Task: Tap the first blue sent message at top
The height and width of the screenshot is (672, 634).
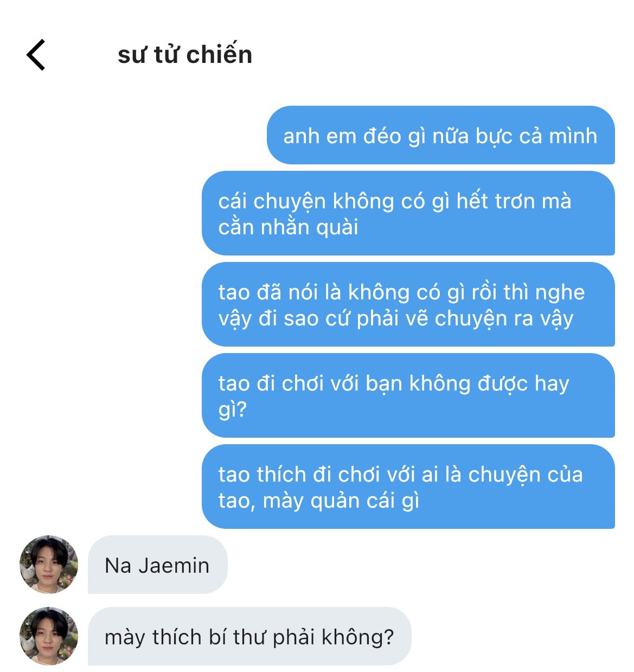Action: coord(440,135)
